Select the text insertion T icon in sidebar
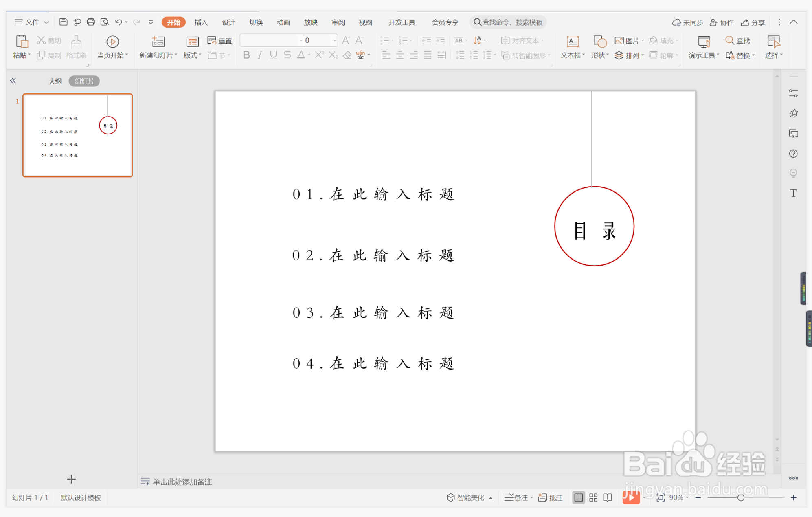The image size is (812, 517). click(x=793, y=193)
